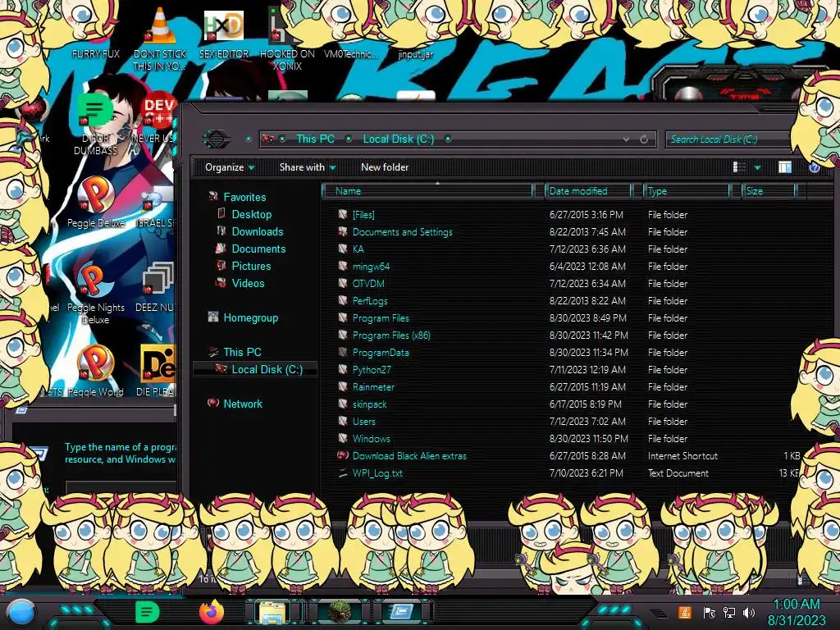Sort by Date modified column header
This screenshot has width=840, height=630.
tap(587, 190)
